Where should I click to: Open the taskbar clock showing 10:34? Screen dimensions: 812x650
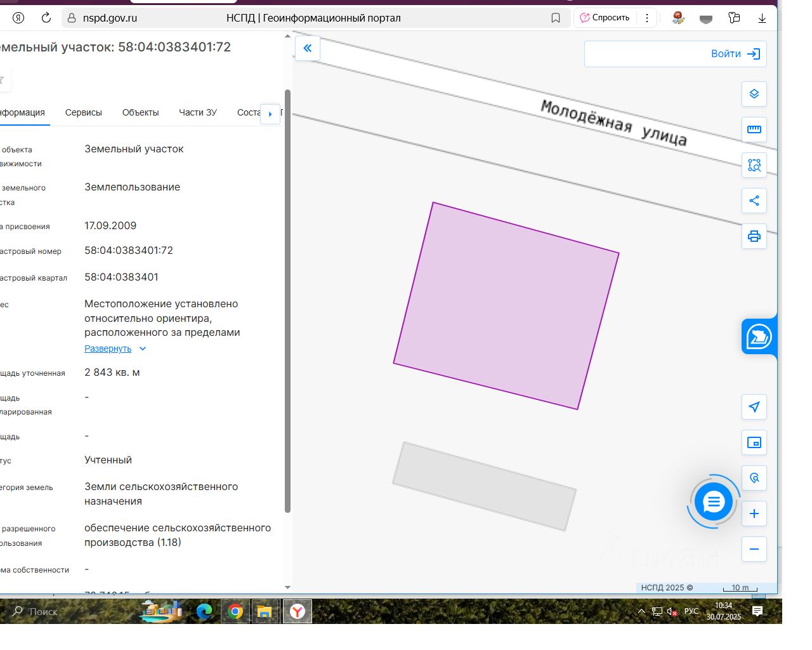[724, 611]
